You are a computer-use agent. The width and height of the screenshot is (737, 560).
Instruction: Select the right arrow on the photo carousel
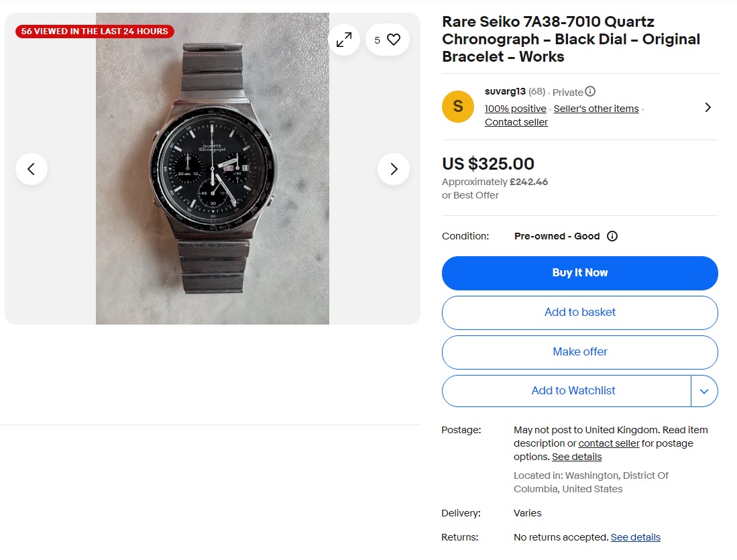[394, 169]
